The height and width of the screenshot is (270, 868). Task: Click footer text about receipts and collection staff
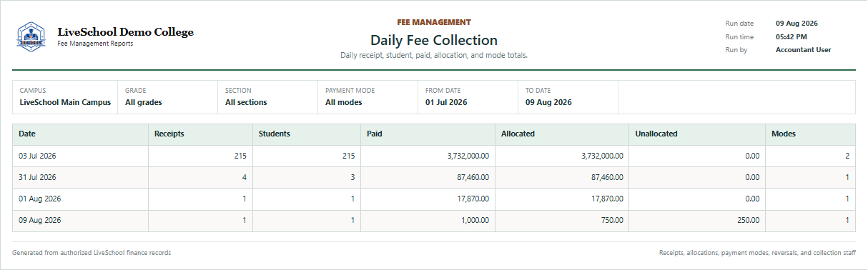[757, 253]
